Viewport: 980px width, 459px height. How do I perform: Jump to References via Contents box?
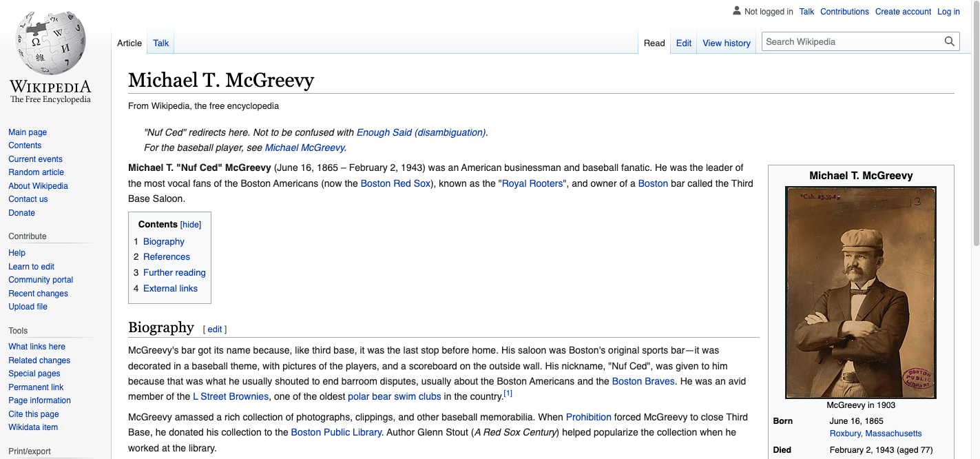(166, 256)
